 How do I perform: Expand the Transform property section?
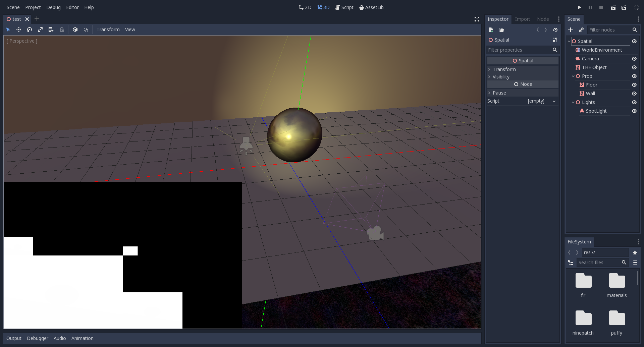523,69
